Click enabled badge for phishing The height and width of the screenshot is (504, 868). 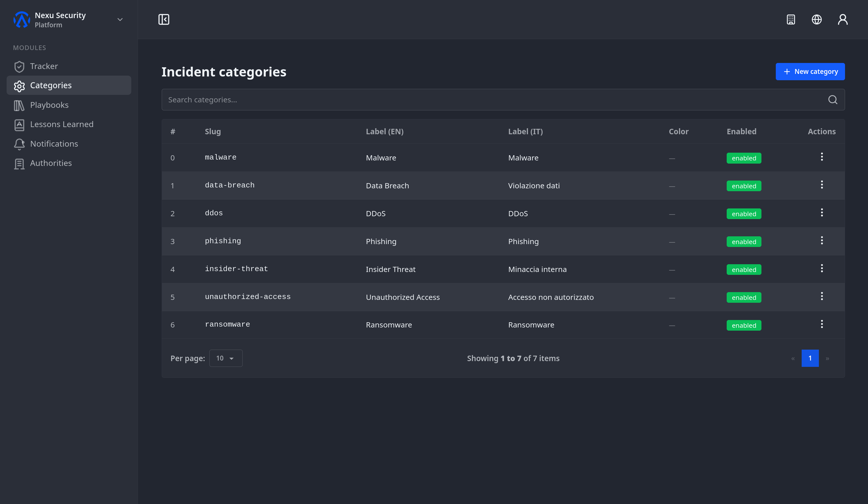744,242
